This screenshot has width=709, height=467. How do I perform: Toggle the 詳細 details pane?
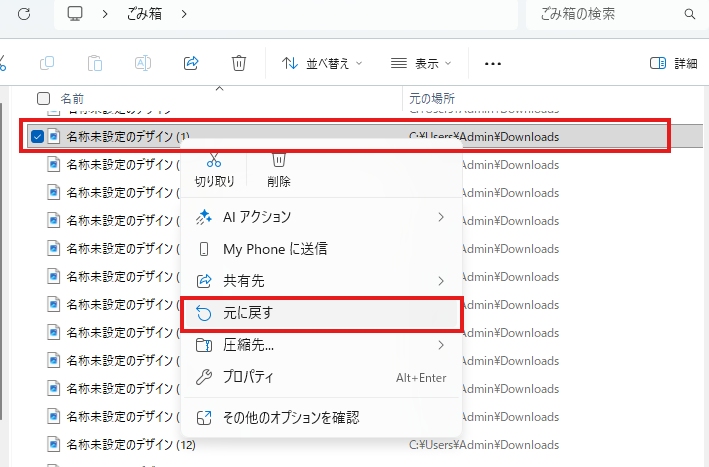(673, 63)
